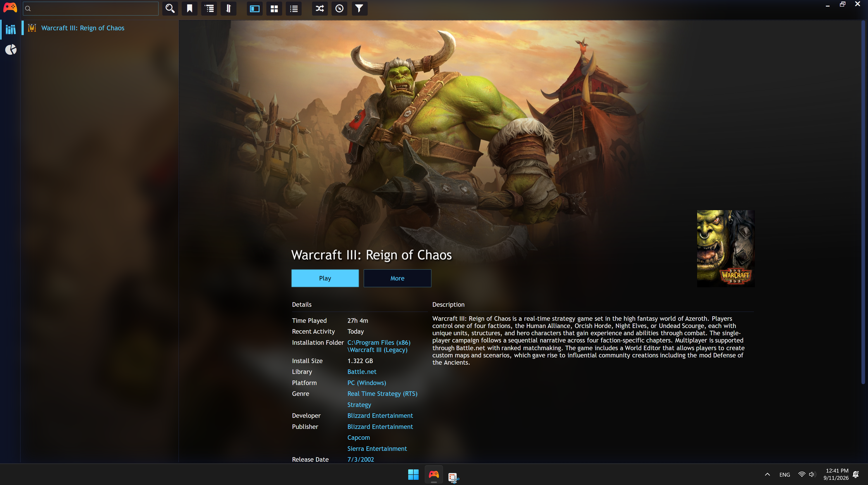Viewport: 868px width, 485px height.
Task: Open the installation folder path link
Action: [379, 346]
